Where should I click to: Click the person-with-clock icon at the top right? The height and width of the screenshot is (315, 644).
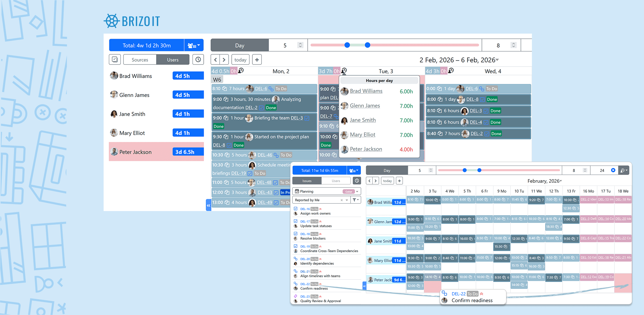[x=623, y=170]
